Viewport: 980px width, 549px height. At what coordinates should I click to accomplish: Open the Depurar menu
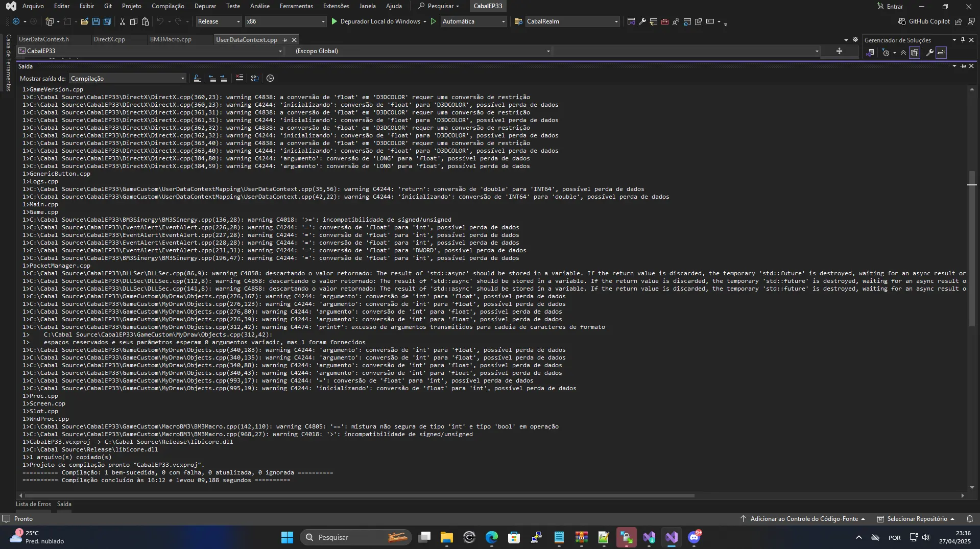pos(205,6)
